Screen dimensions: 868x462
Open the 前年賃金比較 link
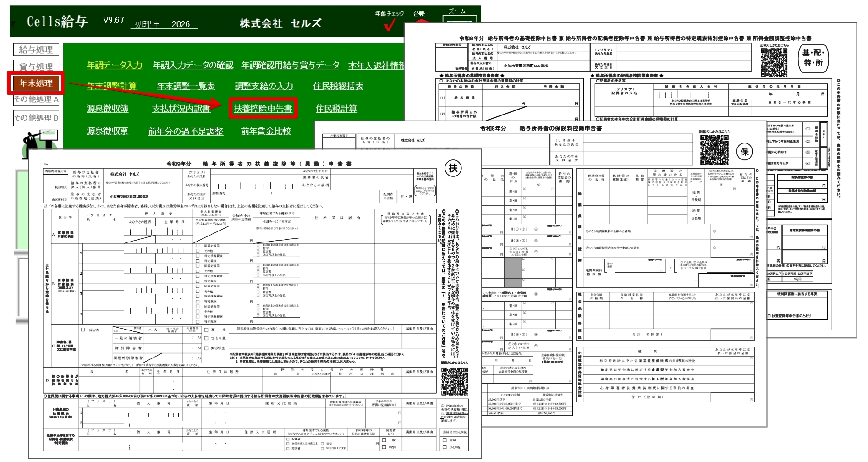(x=266, y=131)
